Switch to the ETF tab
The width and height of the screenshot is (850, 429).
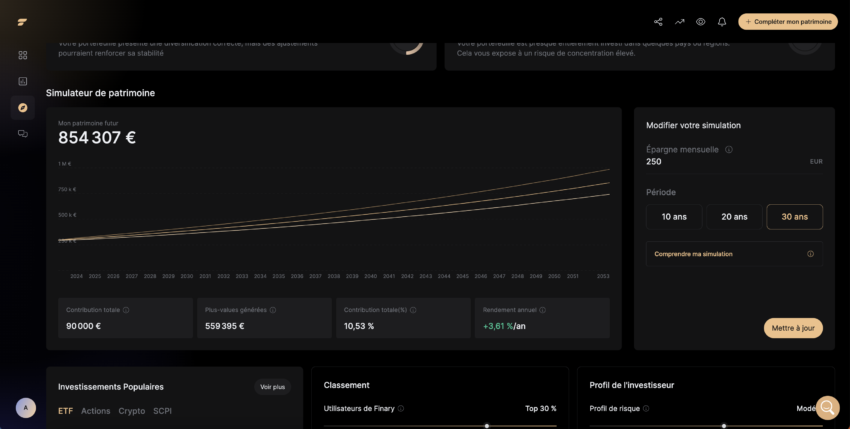66,411
